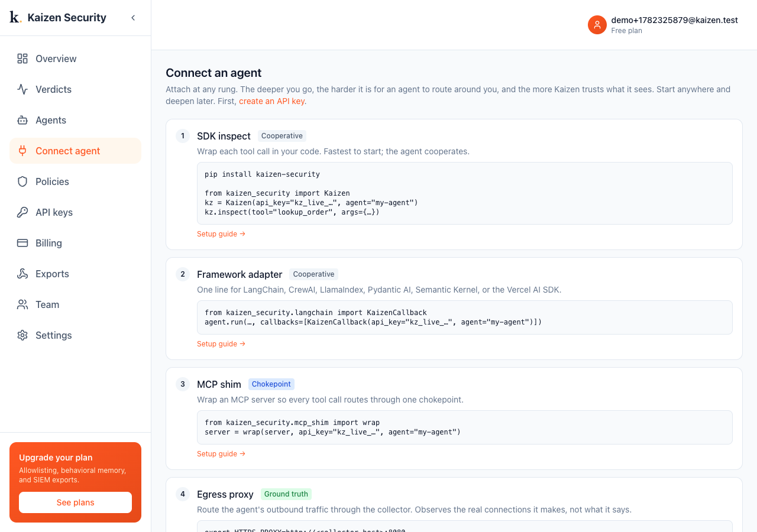Click the API keys key icon
757x532 pixels.
coord(22,212)
